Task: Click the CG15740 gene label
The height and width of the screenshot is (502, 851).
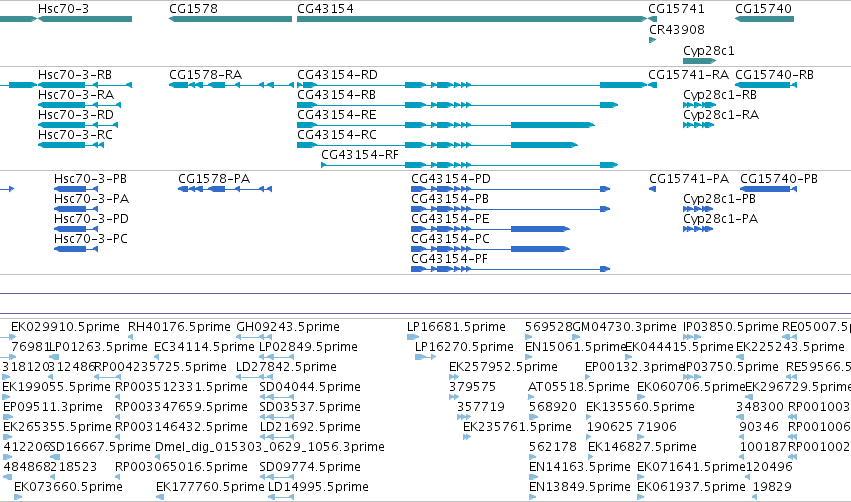Action: coord(763,9)
